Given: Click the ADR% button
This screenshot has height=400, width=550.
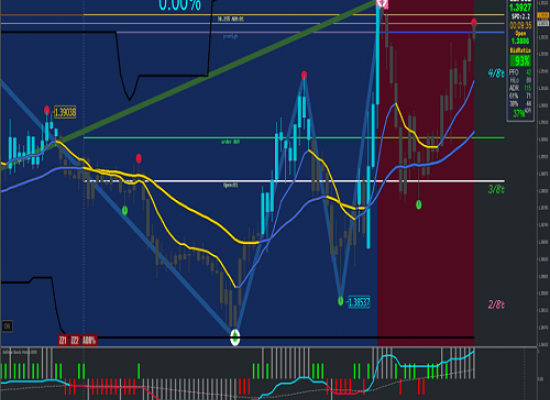Looking at the screenshot, I should (89, 340).
